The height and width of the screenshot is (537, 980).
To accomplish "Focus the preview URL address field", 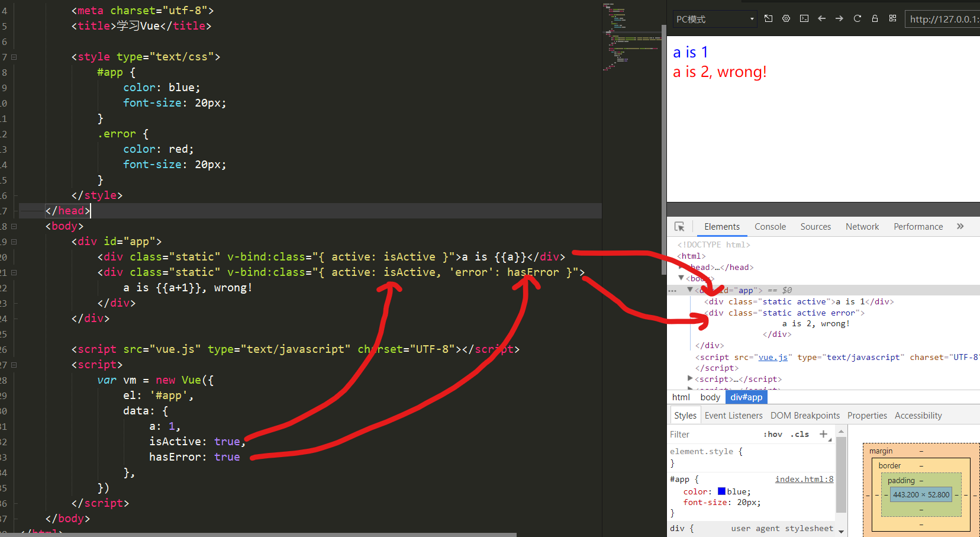I will tap(942, 19).
